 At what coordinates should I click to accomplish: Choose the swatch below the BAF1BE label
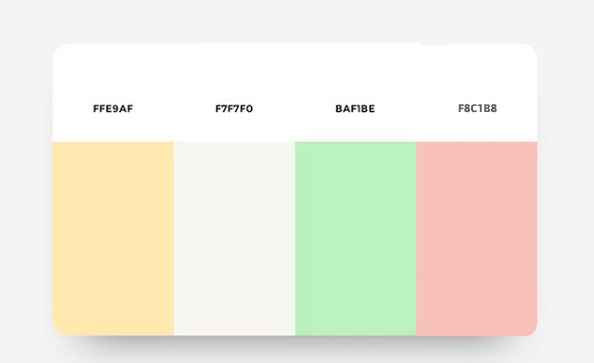click(x=355, y=239)
